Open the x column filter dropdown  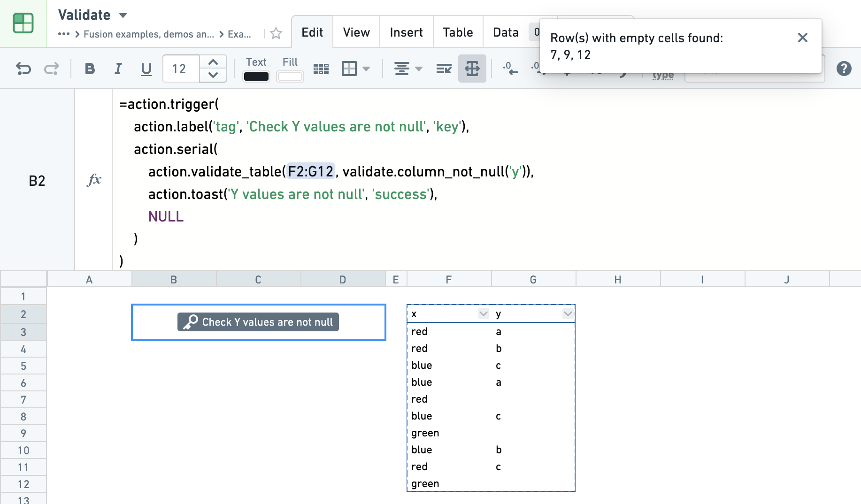click(483, 313)
